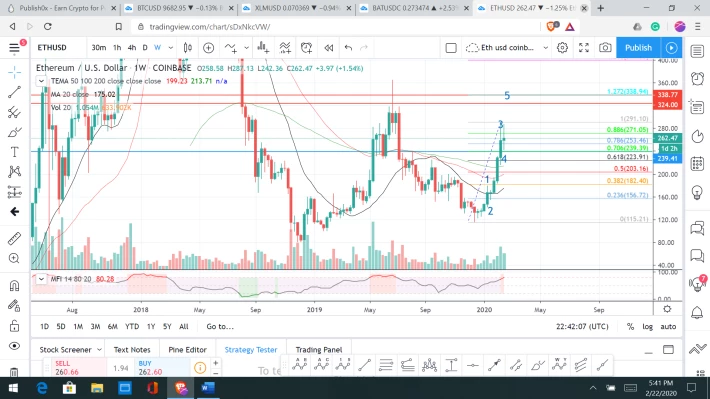The image size is (710, 399).
Task: Expand the Stock Screener dropdown
Action: [x=99, y=350]
